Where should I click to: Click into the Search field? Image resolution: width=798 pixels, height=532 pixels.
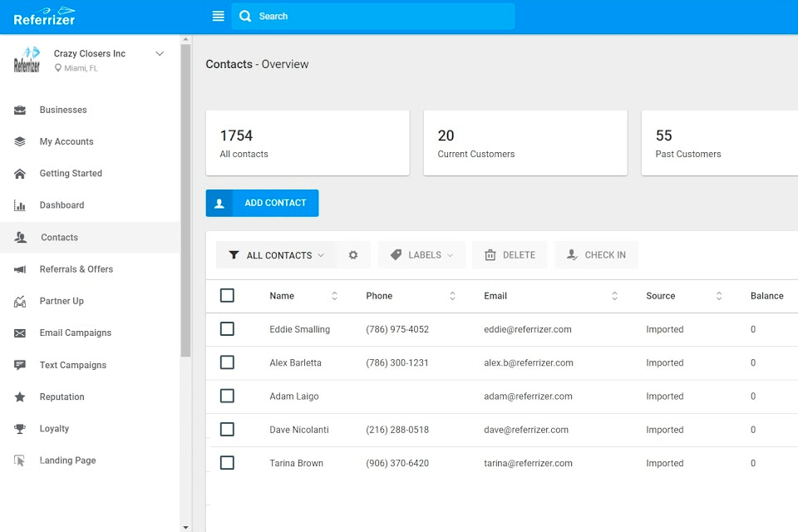[382, 17]
